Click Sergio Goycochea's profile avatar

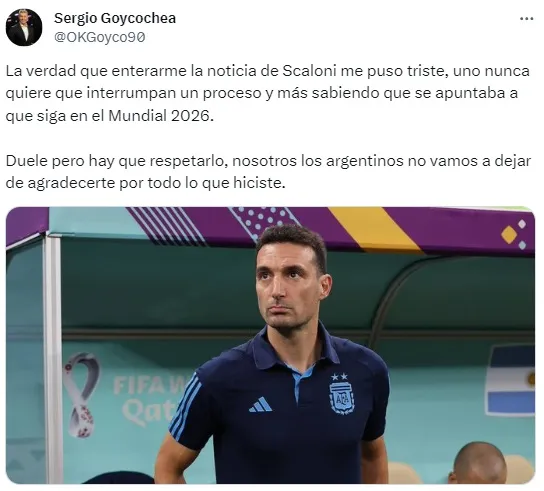click(24, 27)
